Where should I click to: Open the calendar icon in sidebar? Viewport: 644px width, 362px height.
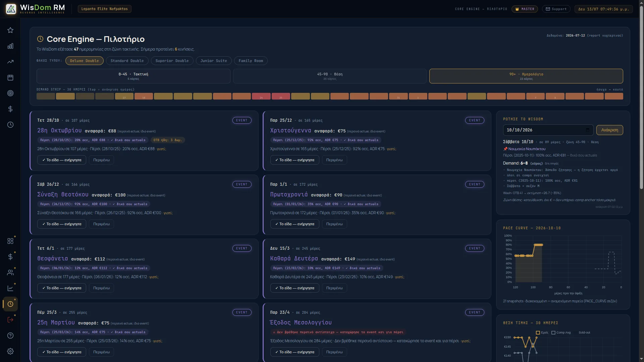pos(10,77)
